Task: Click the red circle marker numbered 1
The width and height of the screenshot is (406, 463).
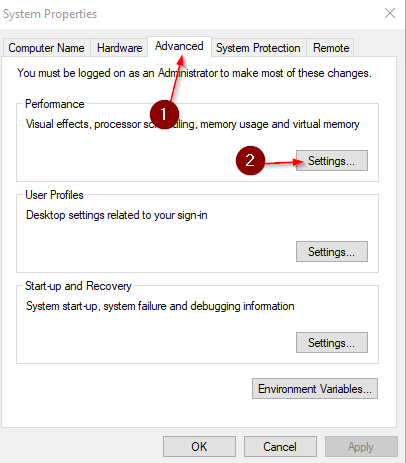Action: 164,114
